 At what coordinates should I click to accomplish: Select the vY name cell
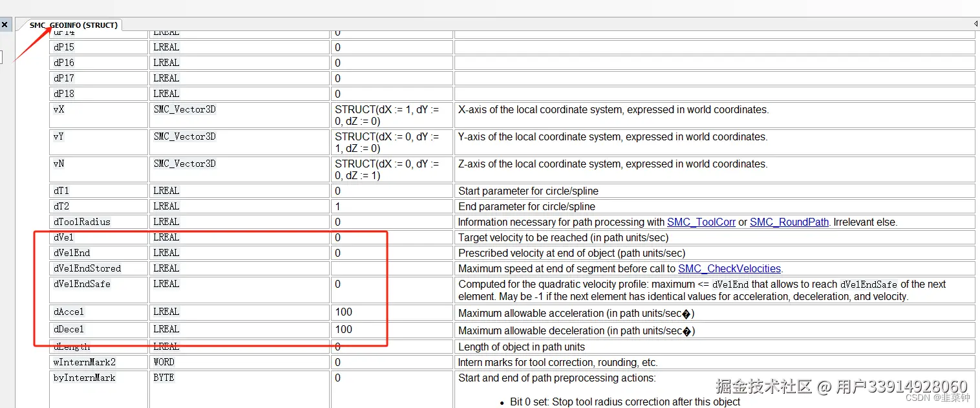point(99,142)
